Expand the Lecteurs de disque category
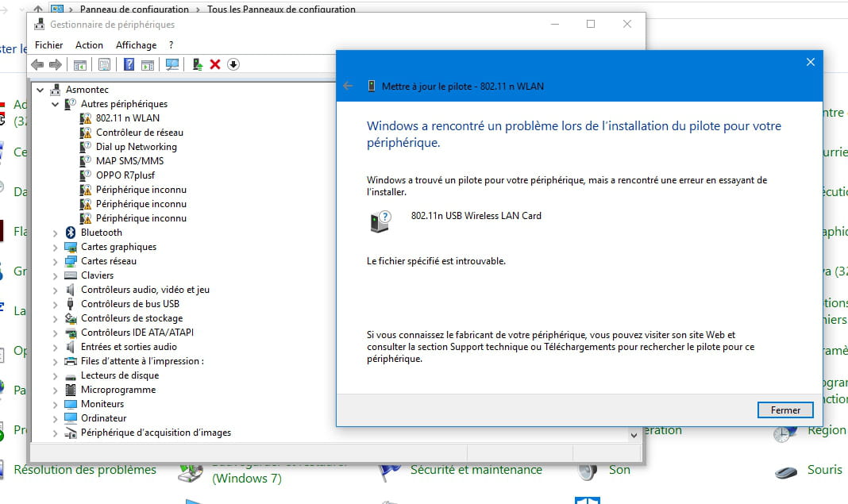 pyautogui.click(x=55, y=376)
